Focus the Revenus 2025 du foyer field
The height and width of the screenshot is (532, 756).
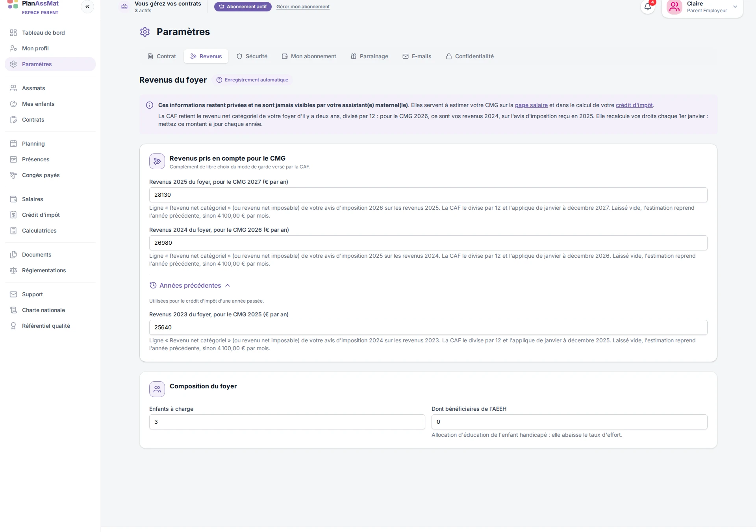(428, 195)
